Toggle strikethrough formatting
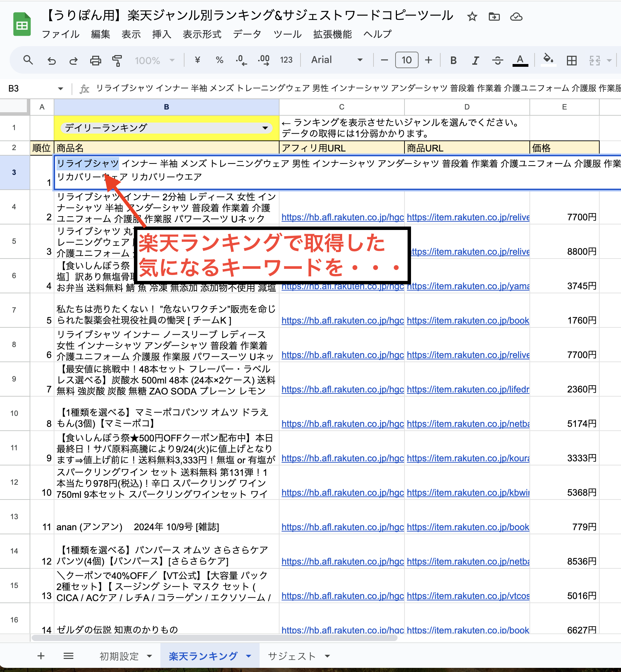The height and width of the screenshot is (672, 621). pyautogui.click(x=497, y=61)
